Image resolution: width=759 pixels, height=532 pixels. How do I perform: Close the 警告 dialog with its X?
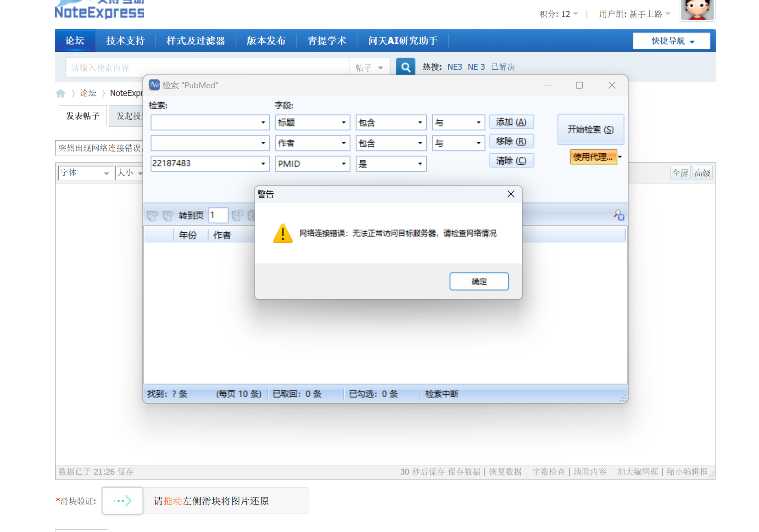coord(511,194)
